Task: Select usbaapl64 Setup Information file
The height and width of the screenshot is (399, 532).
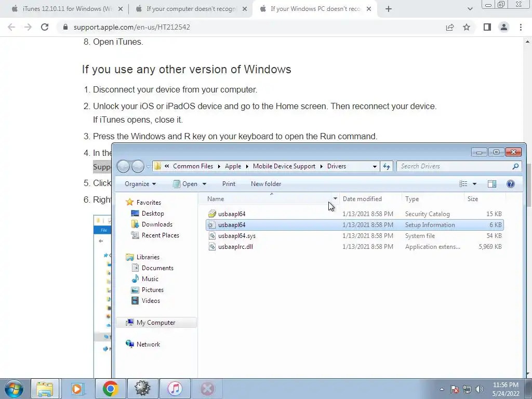Action: pyautogui.click(x=354, y=225)
